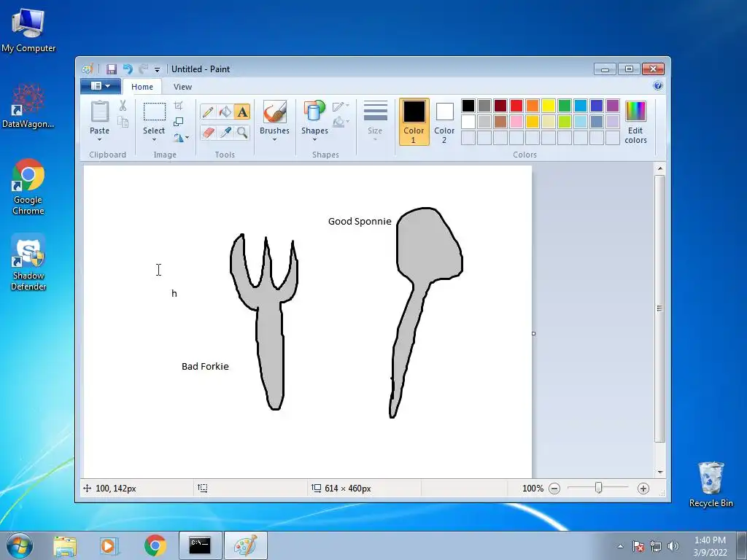Click the vertical scrollbar down arrow
This screenshot has width=747, height=560.
[x=659, y=472]
